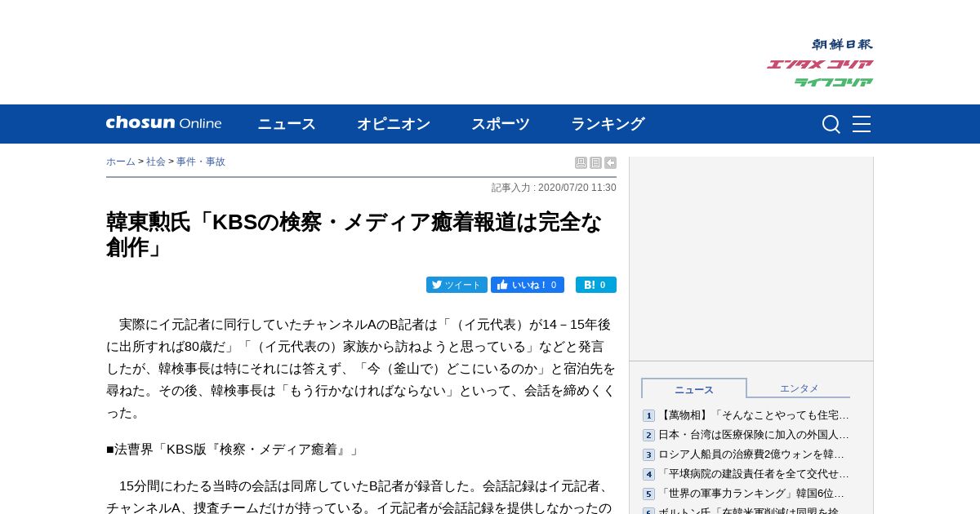Open the 朝鮮日報 logo link
Viewport: 980px width, 514px height.
coord(842,44)
